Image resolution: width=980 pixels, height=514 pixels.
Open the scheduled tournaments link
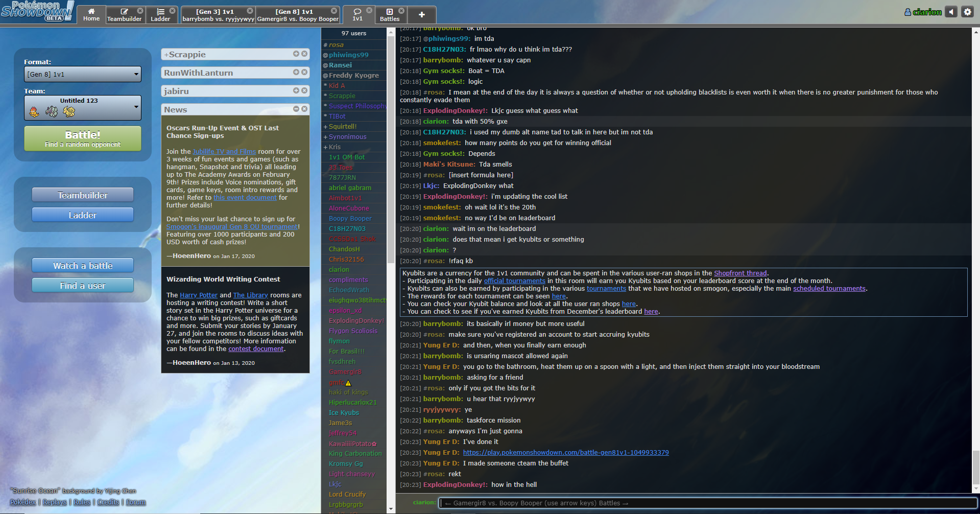click(829, 289)
